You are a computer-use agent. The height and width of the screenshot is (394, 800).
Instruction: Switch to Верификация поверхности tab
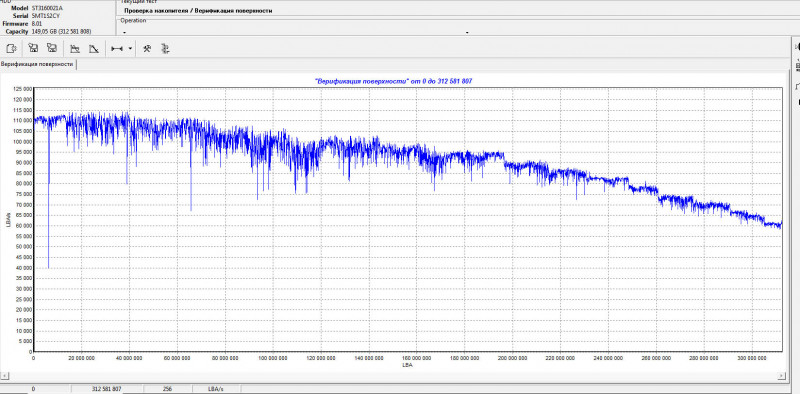pyautogui.click(x=37, y=64)
